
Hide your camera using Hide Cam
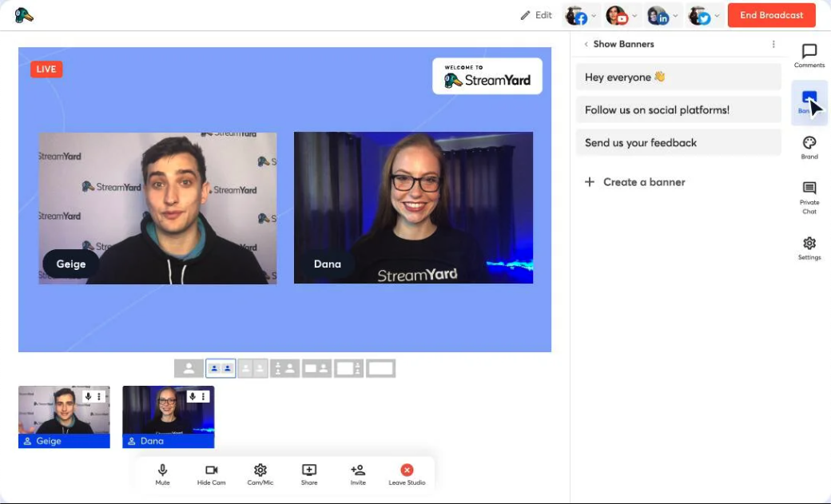coord(211,470)
